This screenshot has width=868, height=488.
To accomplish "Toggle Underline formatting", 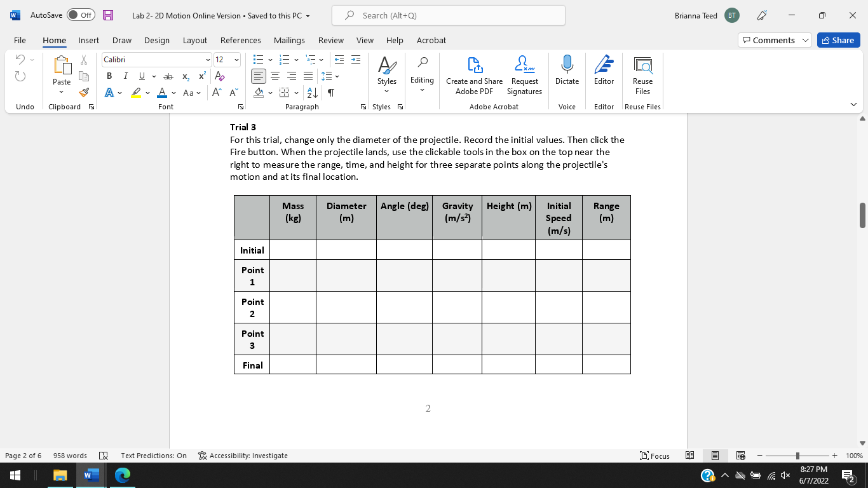I will point(141,76).
